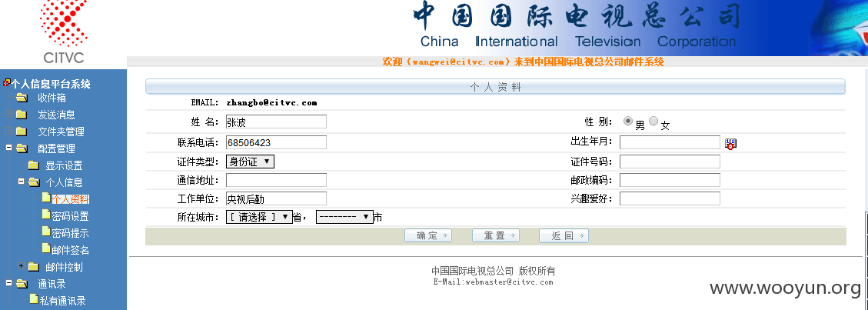The image size is (868, 310).
Task: Click the 返回 back button
Action: coord(564,236)
